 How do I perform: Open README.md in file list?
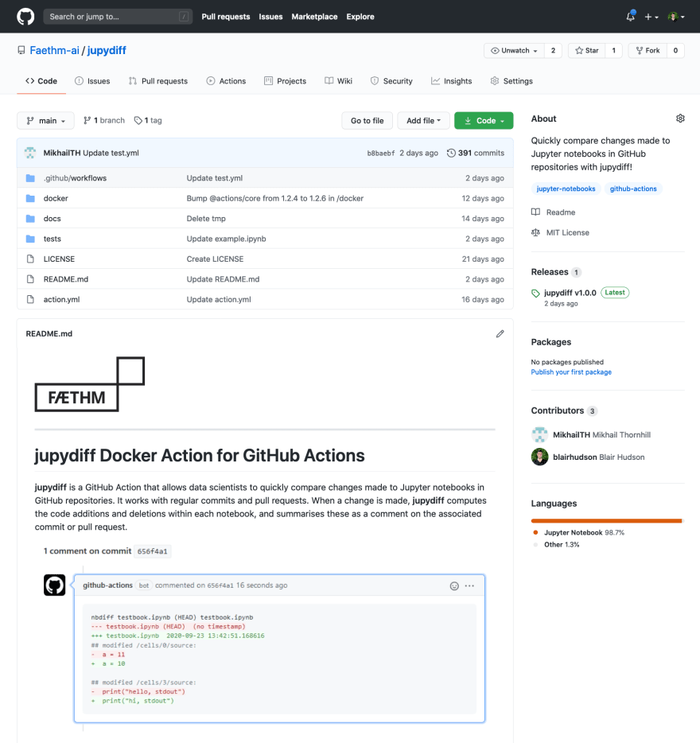(x=66, y=279)
